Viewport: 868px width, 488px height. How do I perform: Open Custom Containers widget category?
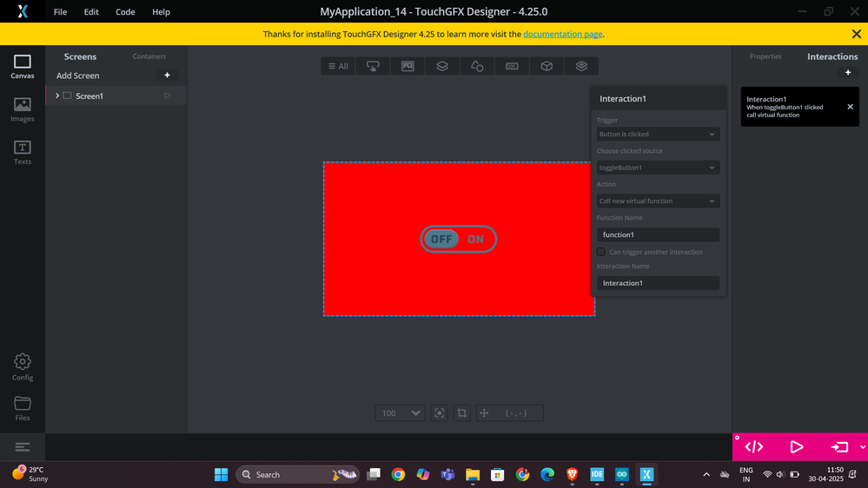(581, 66)
